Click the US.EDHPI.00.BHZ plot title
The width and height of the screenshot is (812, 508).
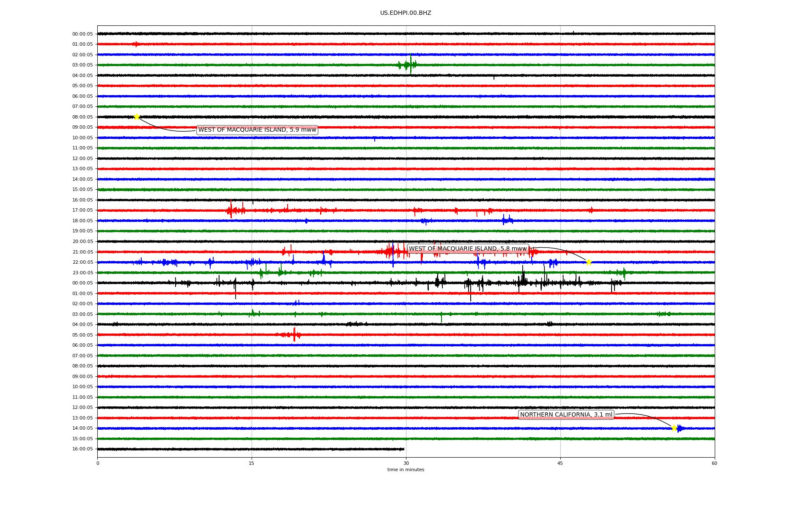[406, 13]
